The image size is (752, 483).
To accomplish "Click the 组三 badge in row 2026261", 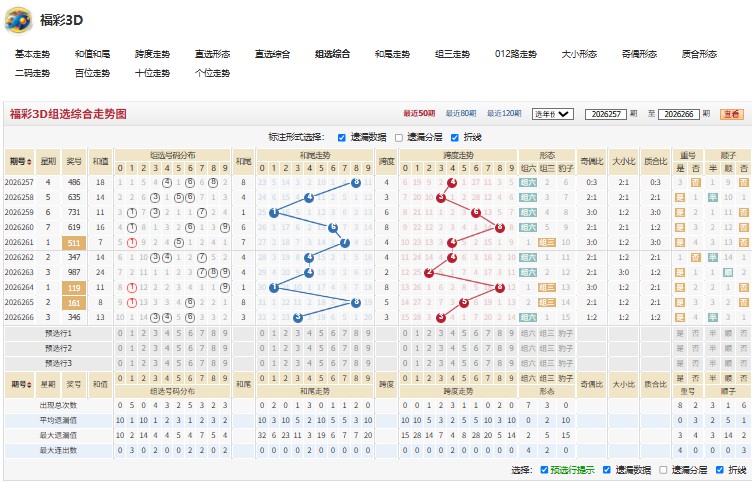I will click(x=547, y=243).
